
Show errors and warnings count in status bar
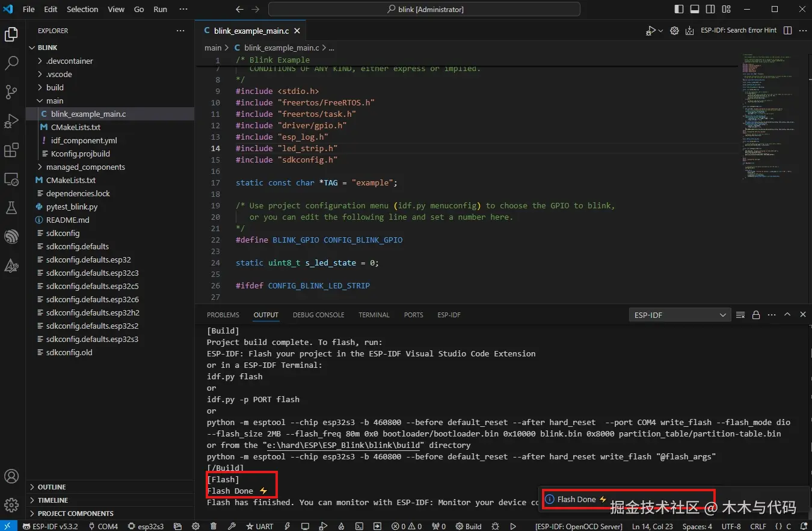(x=407, y=526)
